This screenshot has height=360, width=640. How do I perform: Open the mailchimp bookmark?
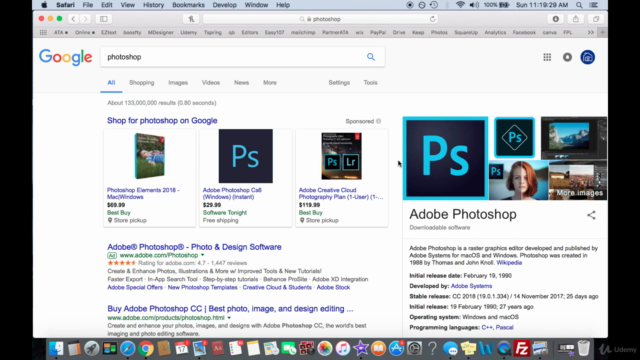303,32
